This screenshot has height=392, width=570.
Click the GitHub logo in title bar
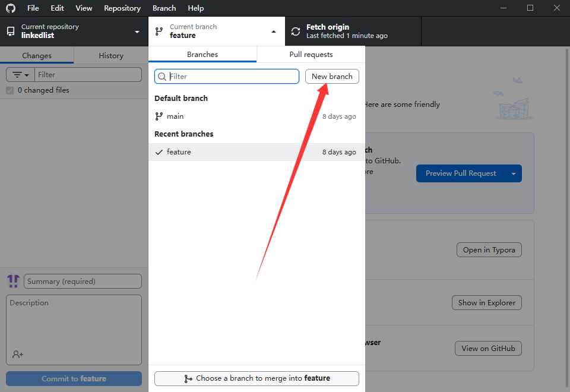tap(11, 8)
